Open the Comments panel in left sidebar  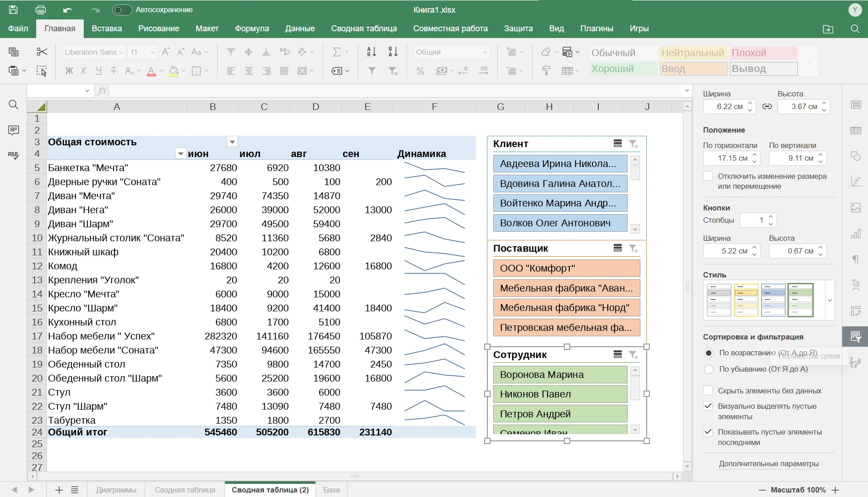(x=14, y=130)
